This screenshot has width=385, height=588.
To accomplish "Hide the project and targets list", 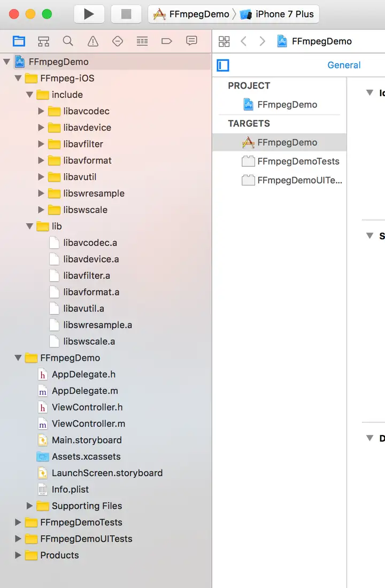I will (223, 65).
